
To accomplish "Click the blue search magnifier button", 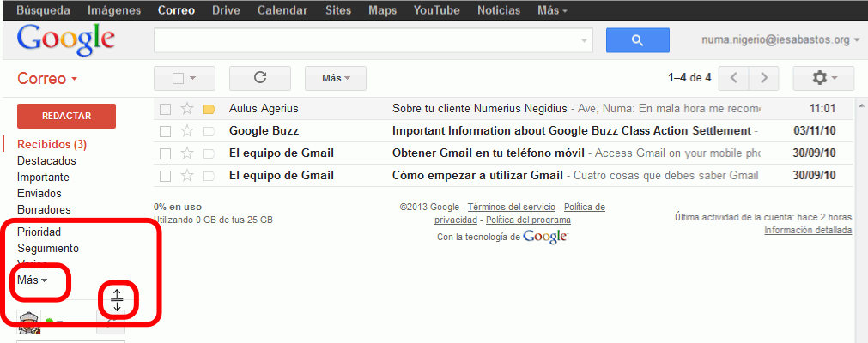I will pos(637,40).
